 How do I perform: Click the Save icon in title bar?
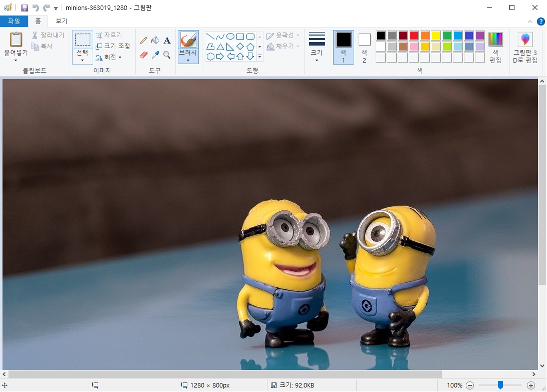(x=25, y=8)
